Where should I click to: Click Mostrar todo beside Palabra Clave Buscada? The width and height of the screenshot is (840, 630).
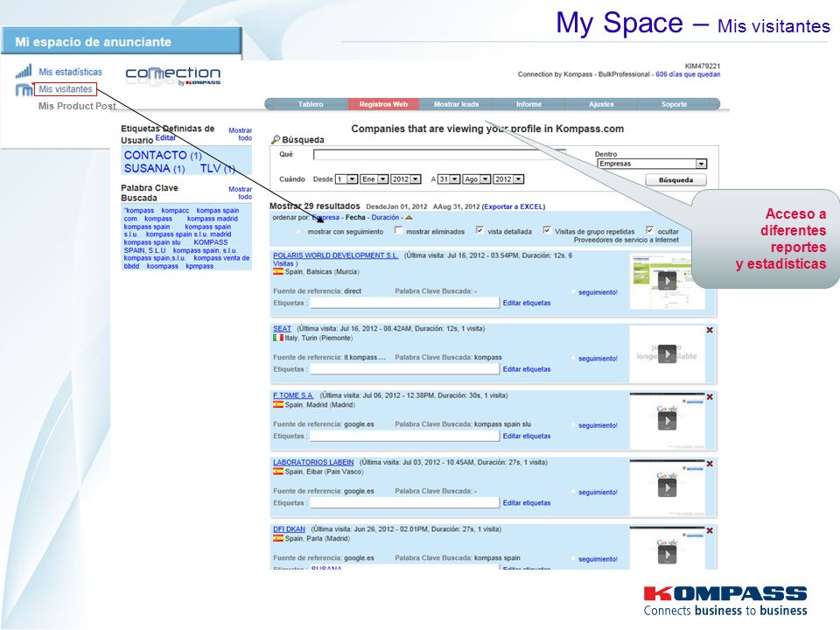point(241,192)
